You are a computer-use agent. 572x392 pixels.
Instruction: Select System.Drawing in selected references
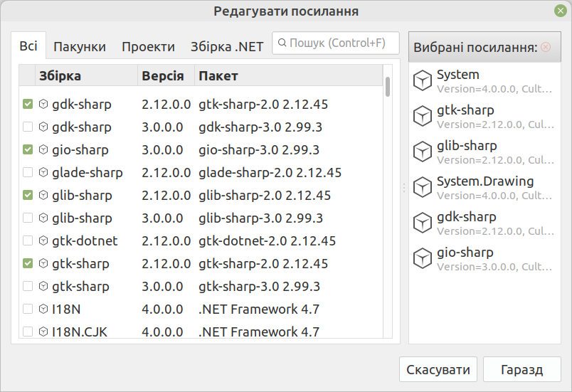point(484,187)
